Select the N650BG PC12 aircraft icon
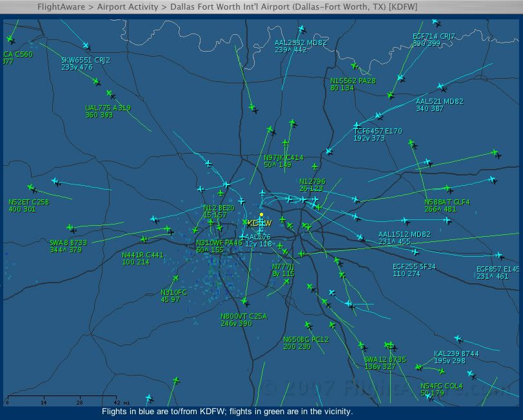Image resolution: width=523 pixels, height=420 pixels. click(308, 325)
